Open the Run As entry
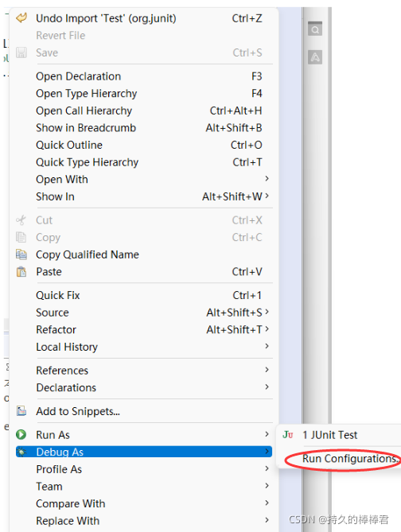401x532 pixels. click(x=53, y=435)
